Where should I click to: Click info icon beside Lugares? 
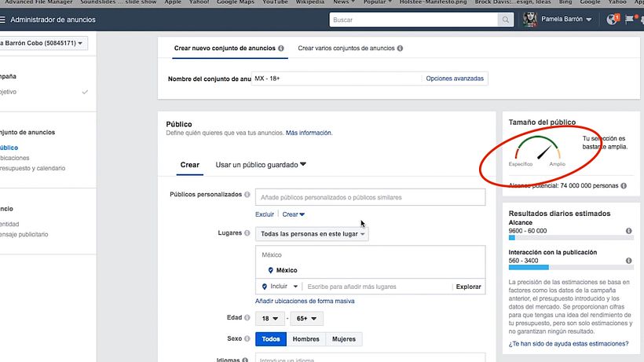point(247,232)
